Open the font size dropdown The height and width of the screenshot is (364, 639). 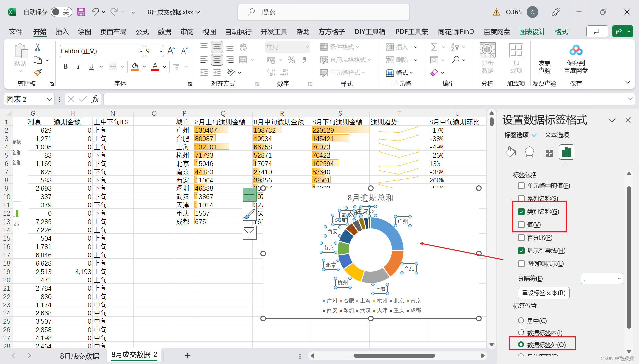(161, 51)
